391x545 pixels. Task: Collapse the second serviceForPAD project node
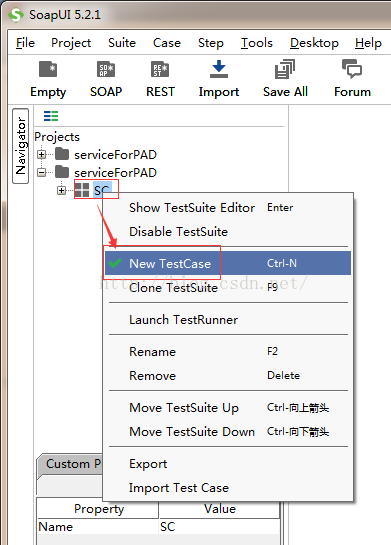41,172
